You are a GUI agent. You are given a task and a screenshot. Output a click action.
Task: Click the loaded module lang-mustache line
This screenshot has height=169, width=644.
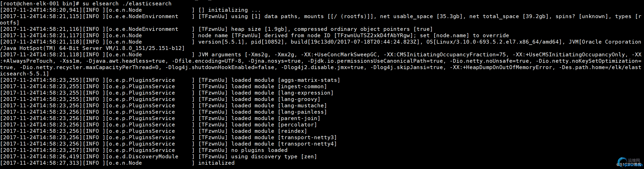pyautogui.click(x=164, y=106)
